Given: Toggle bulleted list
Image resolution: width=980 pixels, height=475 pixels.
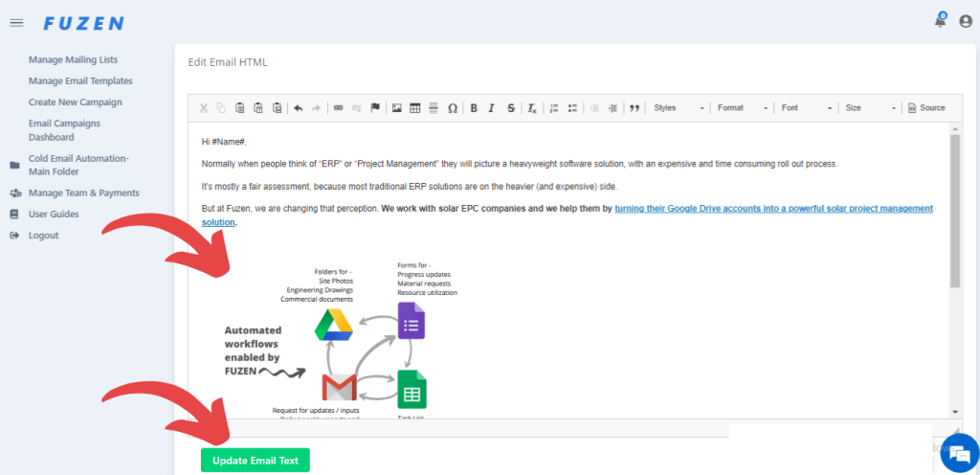Looking at the screenshot, I should pyautogui.click(x=572, y=108).
